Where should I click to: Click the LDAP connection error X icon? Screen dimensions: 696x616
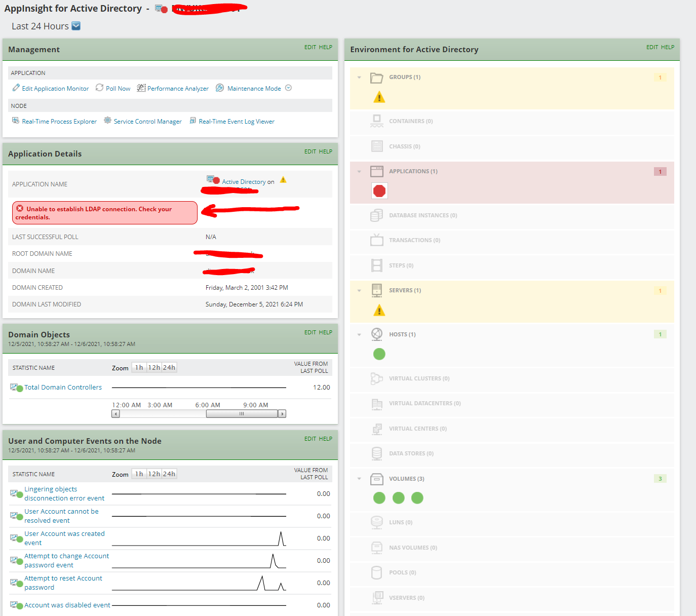(20, 208)
